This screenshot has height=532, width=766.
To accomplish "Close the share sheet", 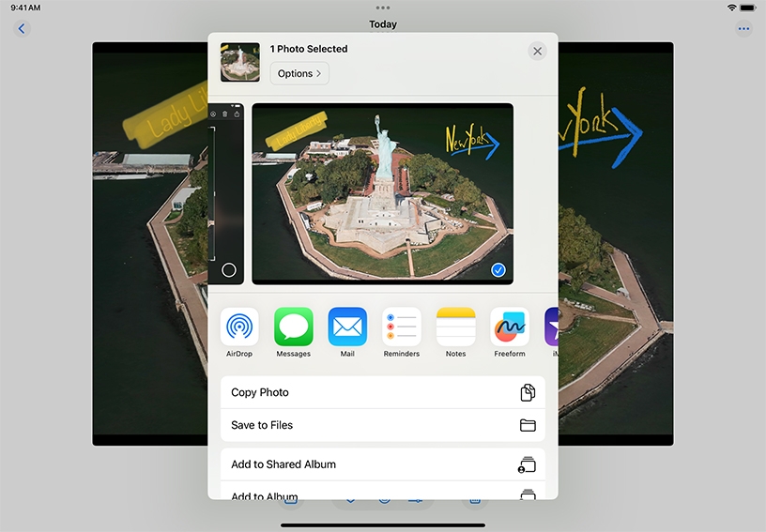I will click(537, 52).
